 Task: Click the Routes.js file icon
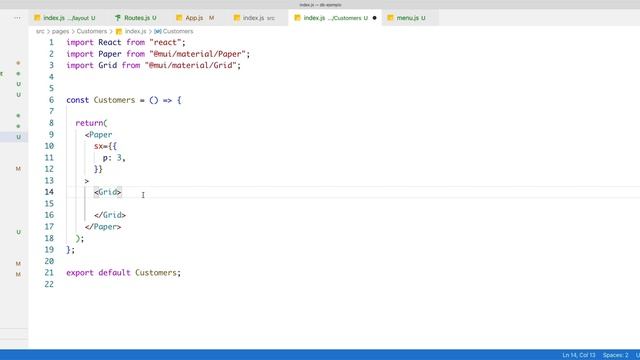point(118,18)
